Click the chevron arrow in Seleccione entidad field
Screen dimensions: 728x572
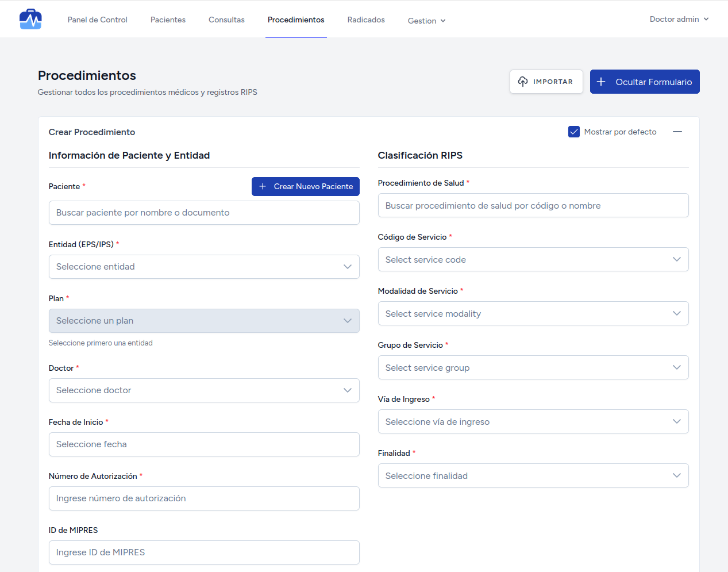(347, 267)
